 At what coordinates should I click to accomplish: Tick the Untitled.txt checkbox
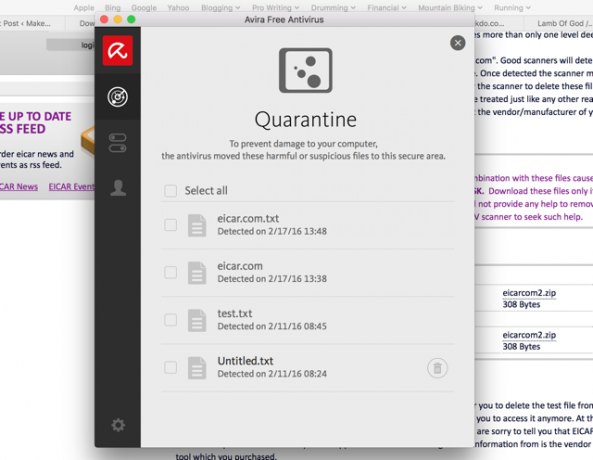(x=171, y=367)
